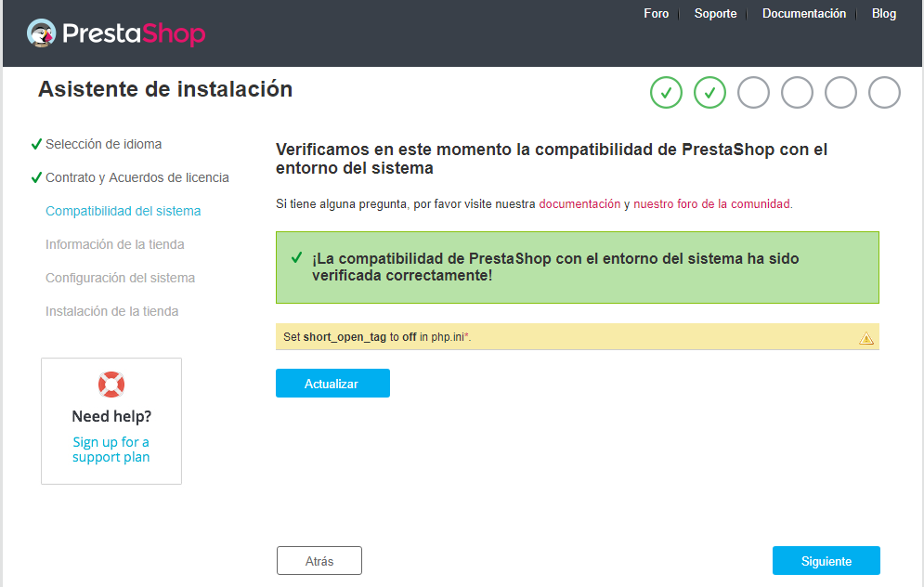The height and width of the screenshot is (587, 924).
Task: Open the Blog link
Action: point(884,14)
